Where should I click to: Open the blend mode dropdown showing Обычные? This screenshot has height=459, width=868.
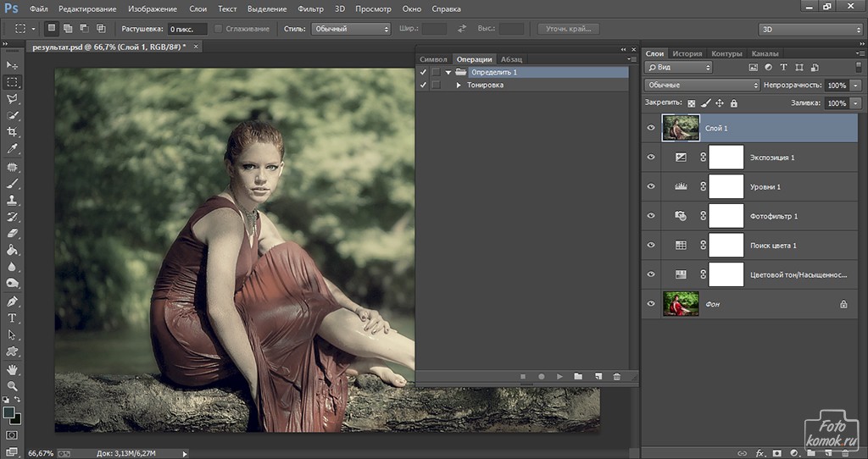point(702,86)
